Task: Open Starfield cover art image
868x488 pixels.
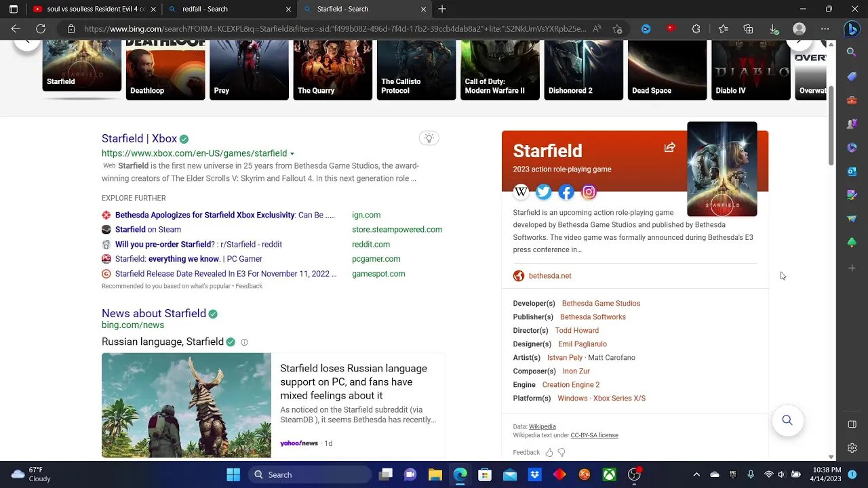Action: click(x=722, y=169)
